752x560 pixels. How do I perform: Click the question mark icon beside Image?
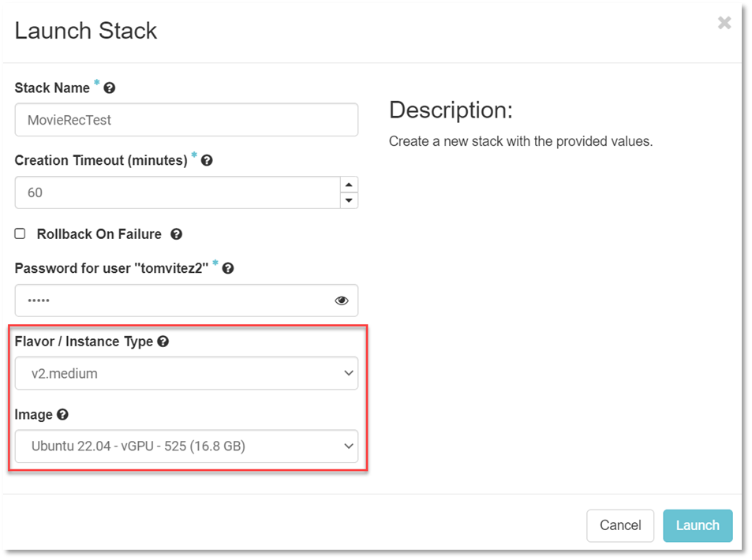62,414
